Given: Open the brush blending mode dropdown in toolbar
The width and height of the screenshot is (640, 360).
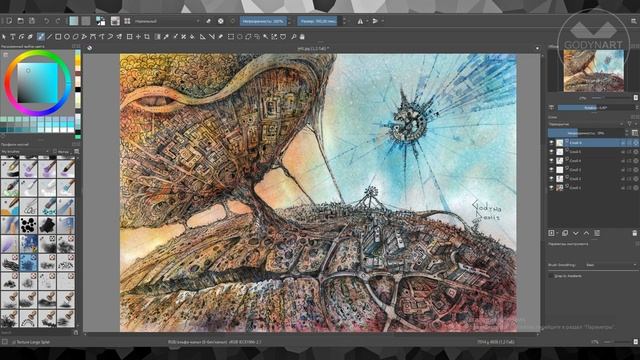Looking at the screenshot, I should click(167, 21).
